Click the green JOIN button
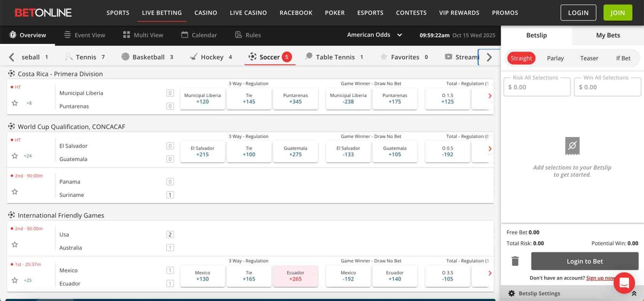This screenshot has height=301, width=644. pyautogui.click(x=618, y=12)
